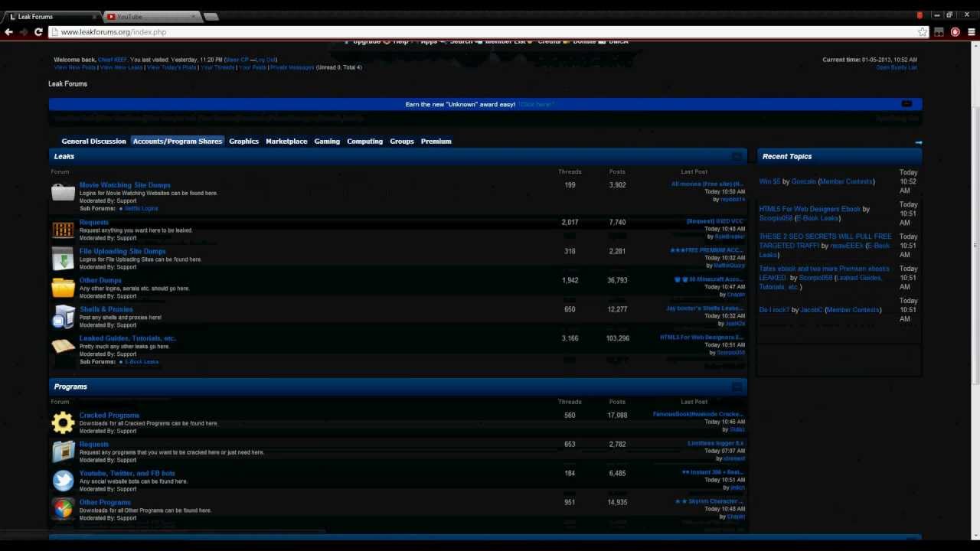The image size is (980, 551).
Task: Open recent topic 'HTML5 For Web Designers Ebook'
Action: pos(810,209)
